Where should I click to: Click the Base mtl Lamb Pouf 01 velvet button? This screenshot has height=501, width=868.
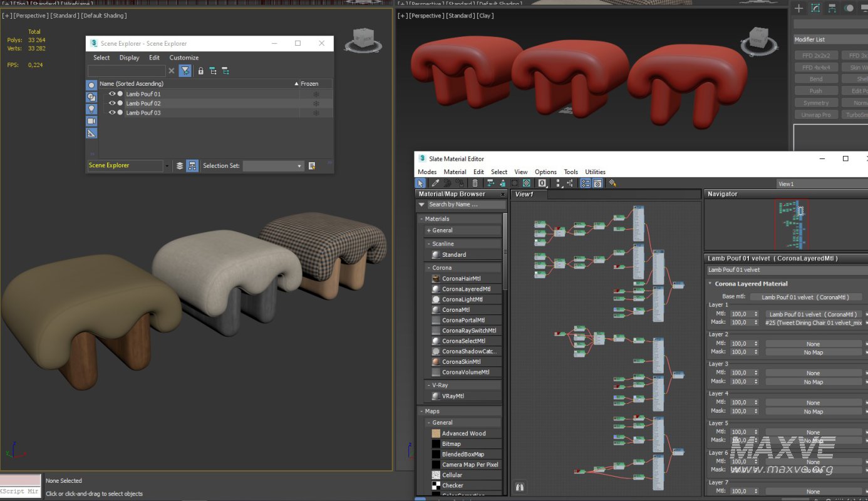tap(805, 297)
